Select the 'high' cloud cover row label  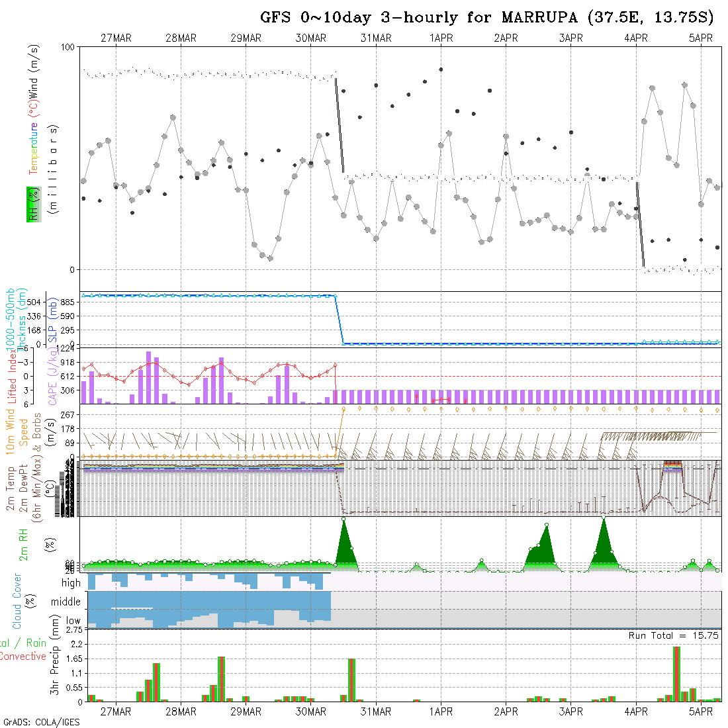point(71,583)
